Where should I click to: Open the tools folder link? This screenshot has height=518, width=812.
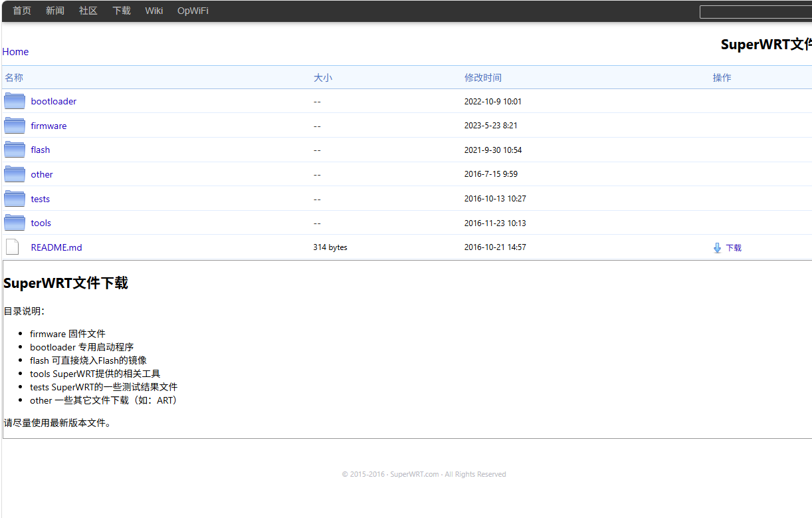click(x=41, y=223)
